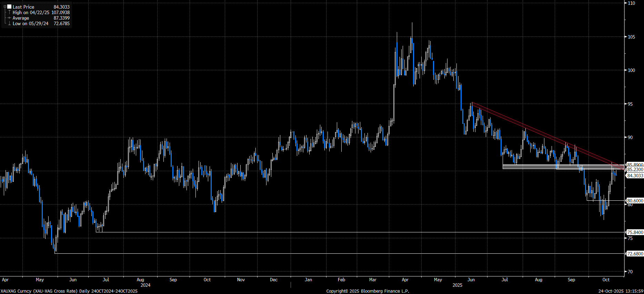Click the Last Price legend label
The image size is (644, 294).
point(23,7)
